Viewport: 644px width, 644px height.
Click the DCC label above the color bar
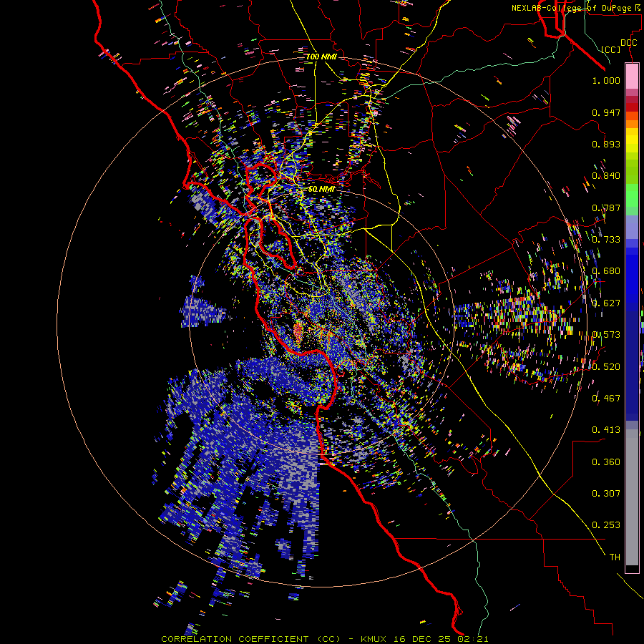[628, 43]
